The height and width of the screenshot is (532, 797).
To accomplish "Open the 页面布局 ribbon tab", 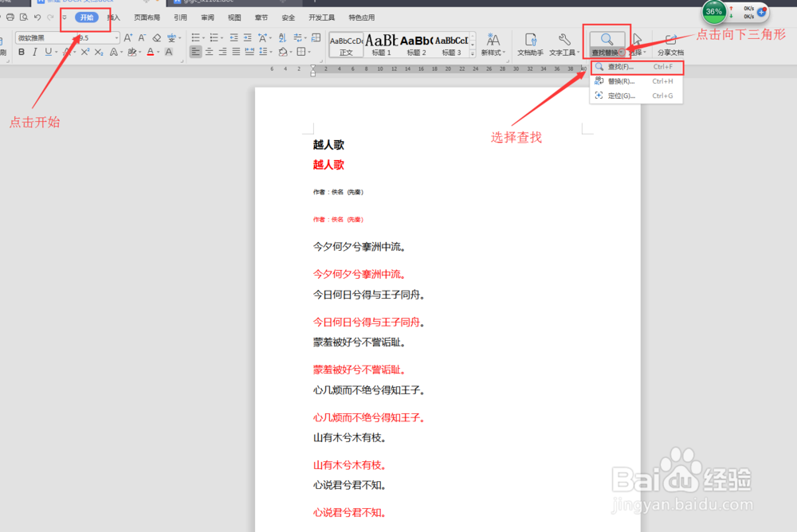I will 146,17.
